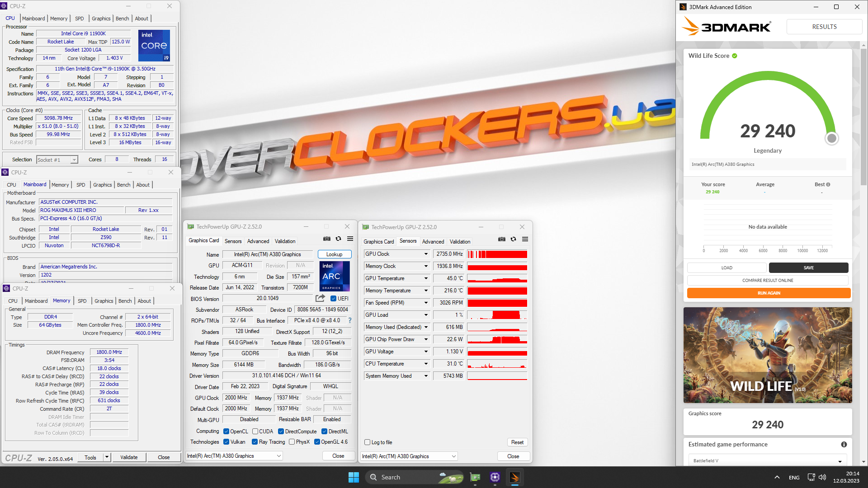Screen dimensions: 868x488
Task: Open the Bench tab in the top CPU-Z window
Action: 122,19
